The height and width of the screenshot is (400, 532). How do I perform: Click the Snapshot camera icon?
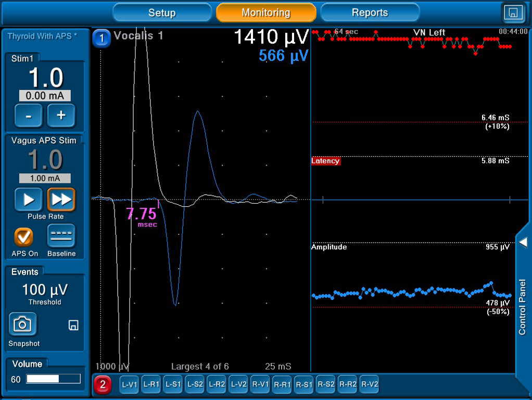pyautogui.click(x=22, y=324)
